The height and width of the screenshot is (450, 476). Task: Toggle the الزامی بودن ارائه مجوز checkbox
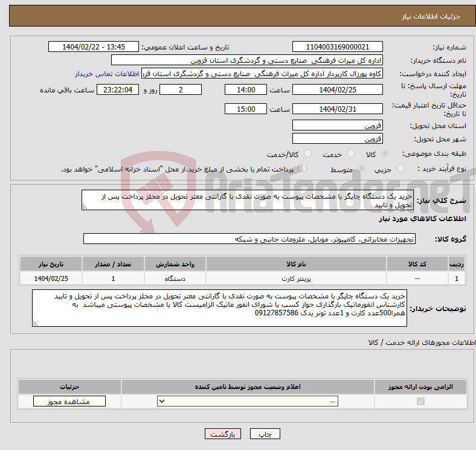click(x=420, y=402)
